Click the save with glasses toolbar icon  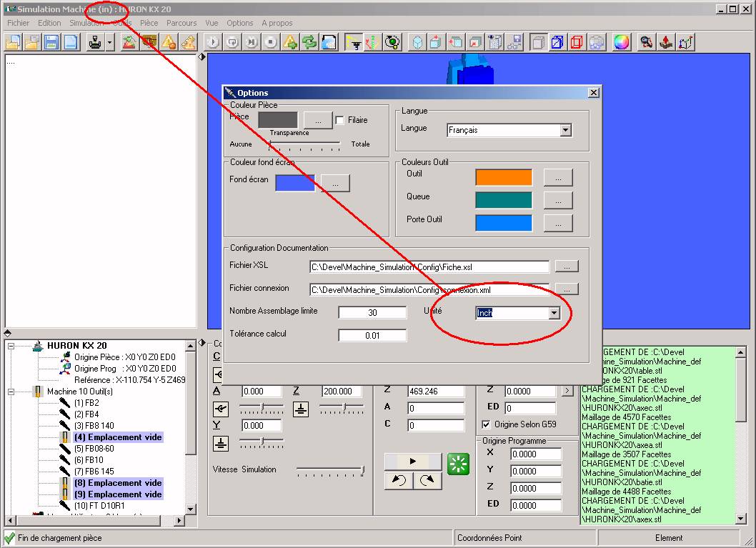point(514,42)
